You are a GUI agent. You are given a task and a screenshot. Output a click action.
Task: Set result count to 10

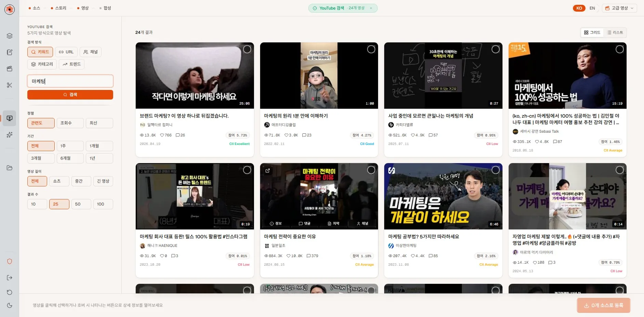[x=37, y=204]
